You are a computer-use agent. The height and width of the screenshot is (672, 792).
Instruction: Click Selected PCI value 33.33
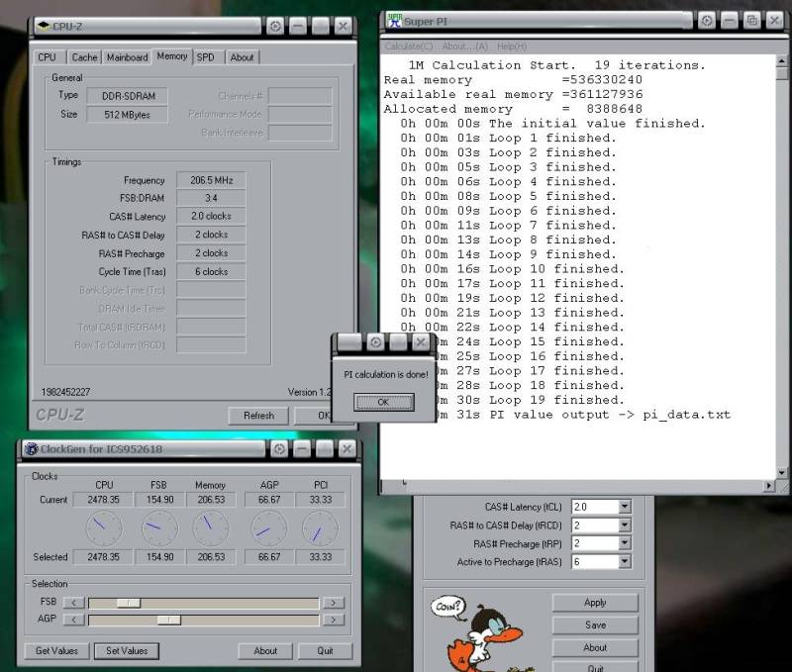(x=321, y=557)
